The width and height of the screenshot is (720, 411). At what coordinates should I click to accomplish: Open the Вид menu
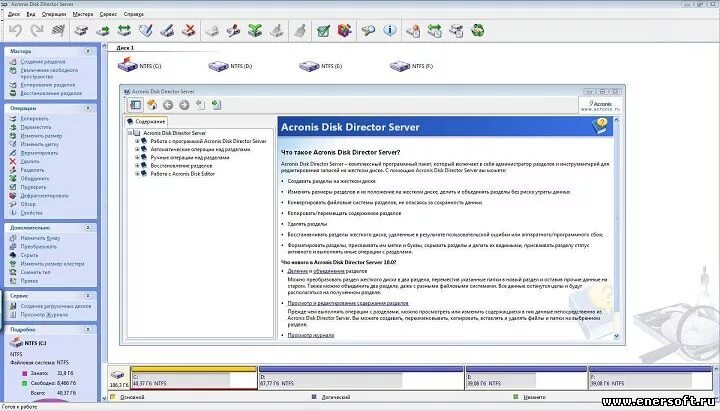(31, 14)
